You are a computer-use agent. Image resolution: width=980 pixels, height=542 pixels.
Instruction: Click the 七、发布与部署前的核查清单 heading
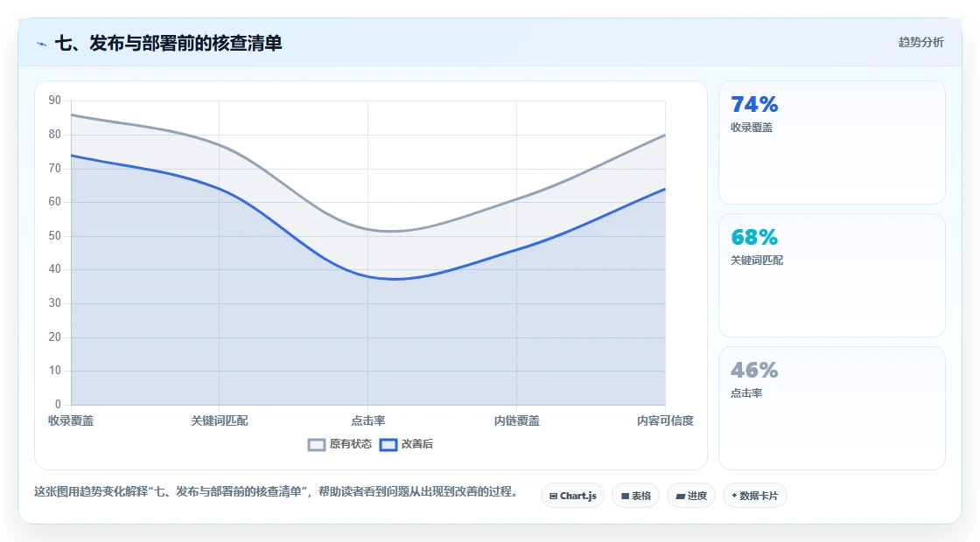point(169,43)
